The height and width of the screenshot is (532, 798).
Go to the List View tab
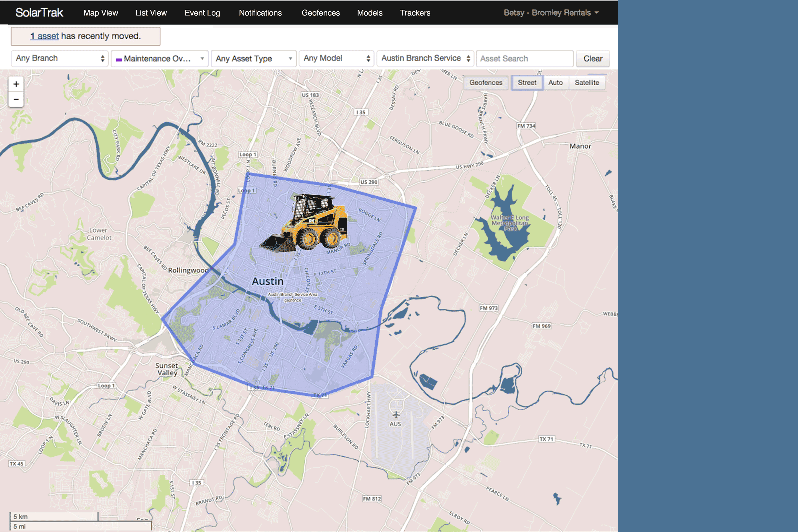pyautogui.click(x=151, y=13)
